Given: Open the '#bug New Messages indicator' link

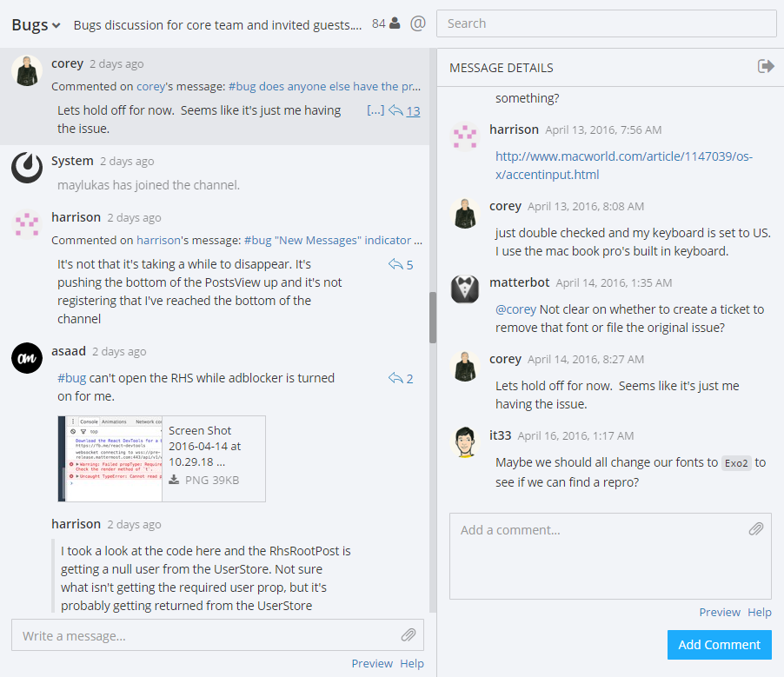Looking at the screenshot, I should point(333,241).
